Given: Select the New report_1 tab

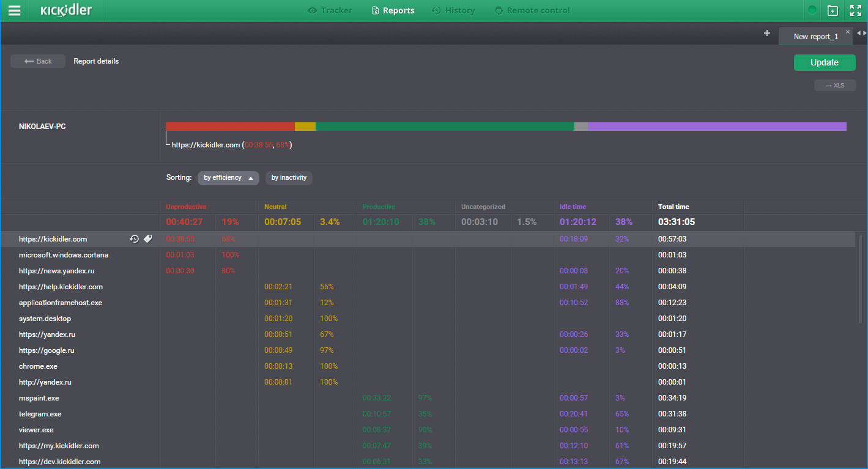Looking at the screenshot, I should tap(816, 36).
